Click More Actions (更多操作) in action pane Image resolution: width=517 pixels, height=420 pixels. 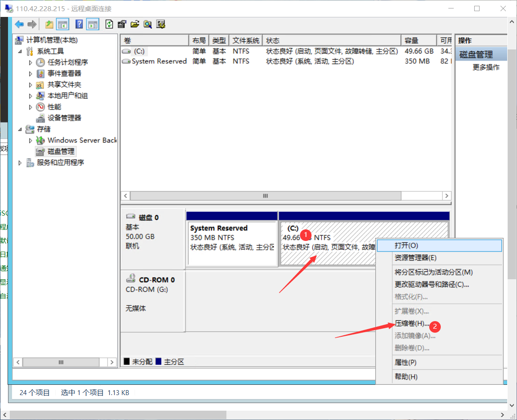click(x=486, y=67)
